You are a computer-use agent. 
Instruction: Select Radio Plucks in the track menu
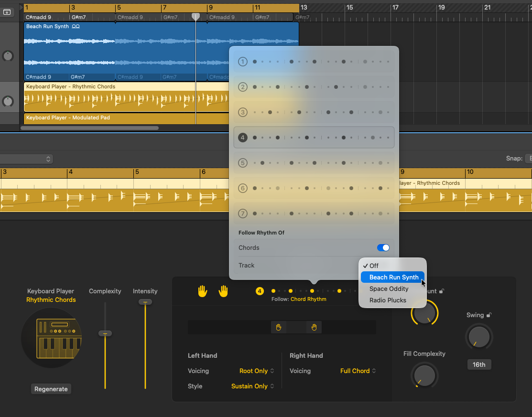pos(388,300)
